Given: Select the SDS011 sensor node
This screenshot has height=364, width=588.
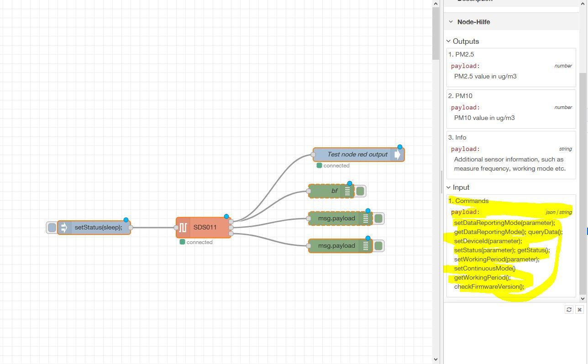Looking at the screenshot, I should coord(204,227).
